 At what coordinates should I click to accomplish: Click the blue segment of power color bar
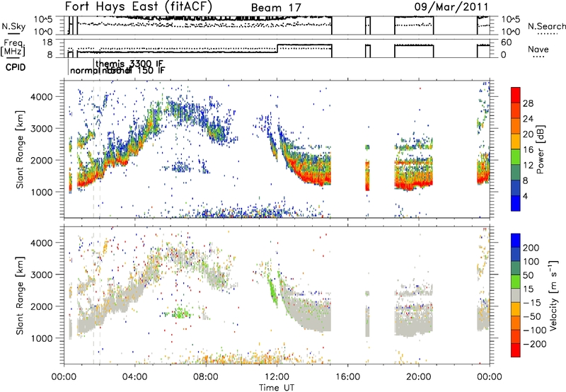tap(516, 203)
